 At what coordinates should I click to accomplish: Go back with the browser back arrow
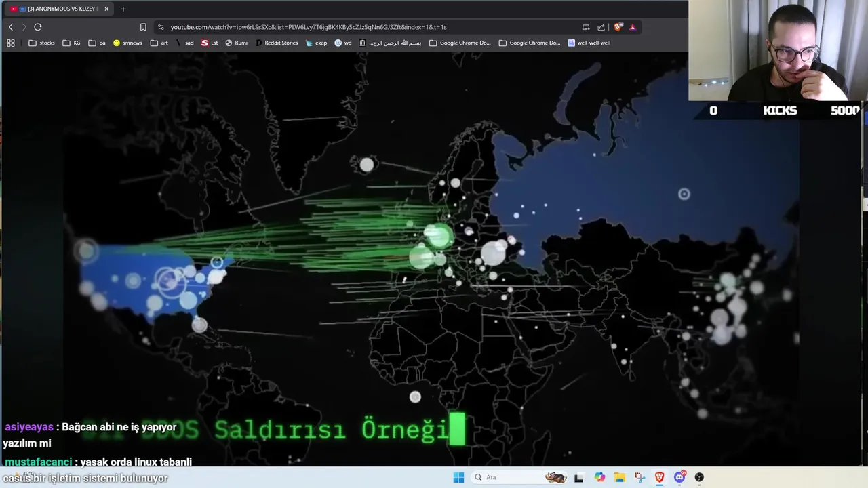(x=11, y=27)
